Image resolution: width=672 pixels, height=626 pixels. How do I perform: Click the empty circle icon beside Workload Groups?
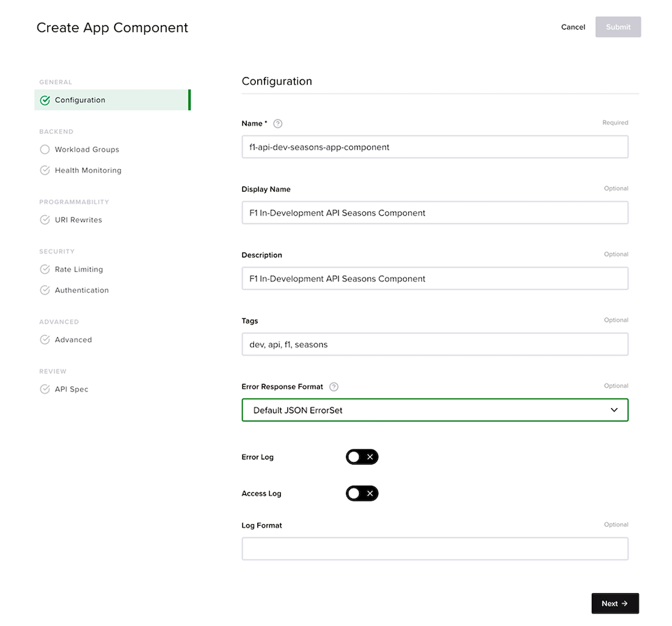pyautogui.click(x=45, y=150)
